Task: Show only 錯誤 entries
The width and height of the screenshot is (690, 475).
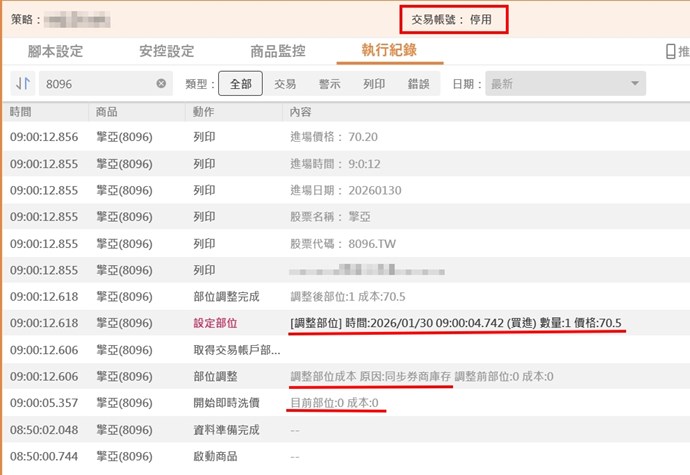Action: tap(420, 84)
